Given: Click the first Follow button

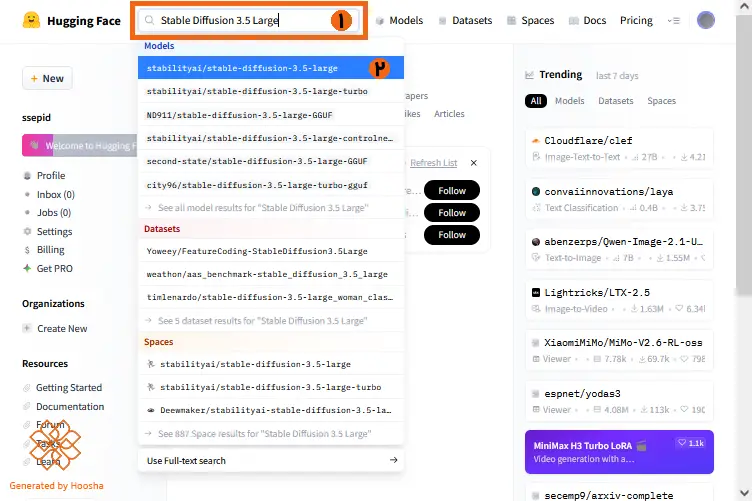Looking at the screenshot, I should (x=452, y=190).
